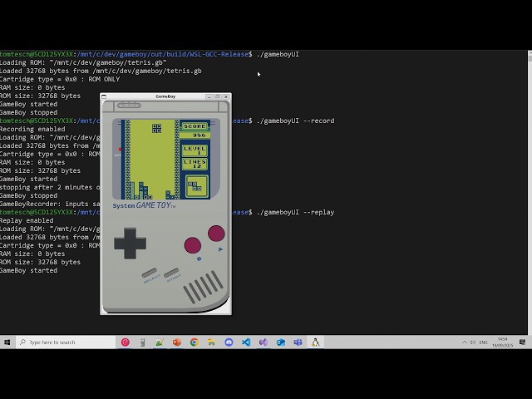532x399 pixels.
Task: Click the round A button
Action: tap(216, 234)
